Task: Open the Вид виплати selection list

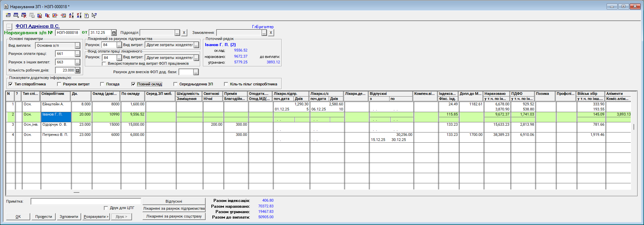Action: 78,45
